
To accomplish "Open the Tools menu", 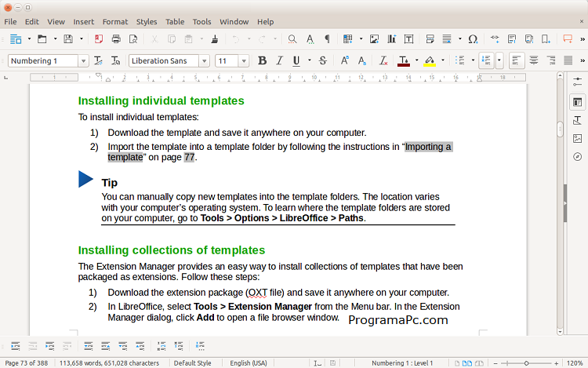I will [202, 22].
